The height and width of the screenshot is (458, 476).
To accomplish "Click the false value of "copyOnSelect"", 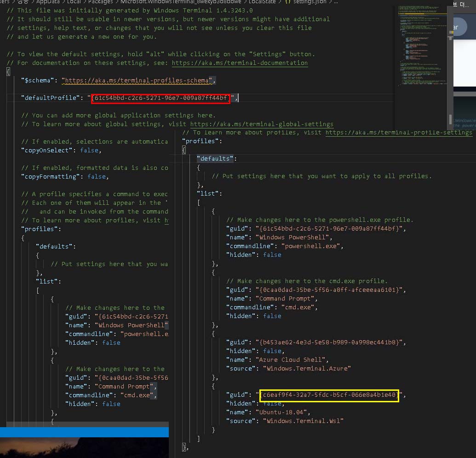I will point(89,151).
